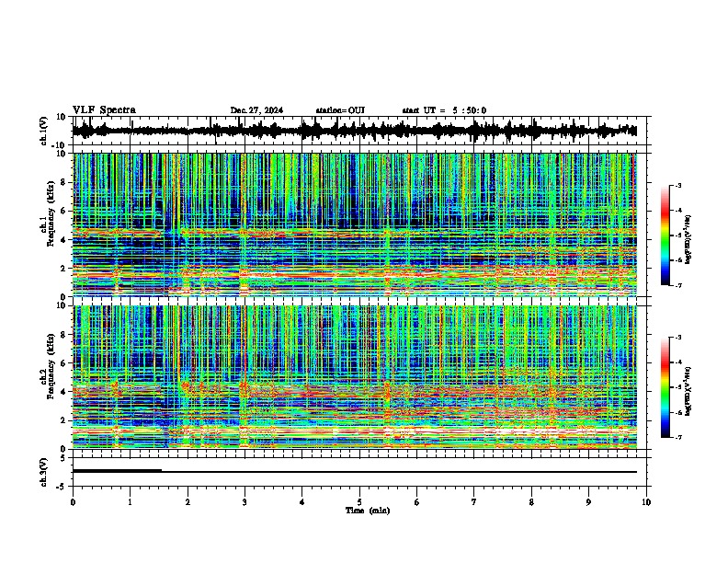Click the "8" kHz tick on ch.1 frequency axis

(63, 182)
